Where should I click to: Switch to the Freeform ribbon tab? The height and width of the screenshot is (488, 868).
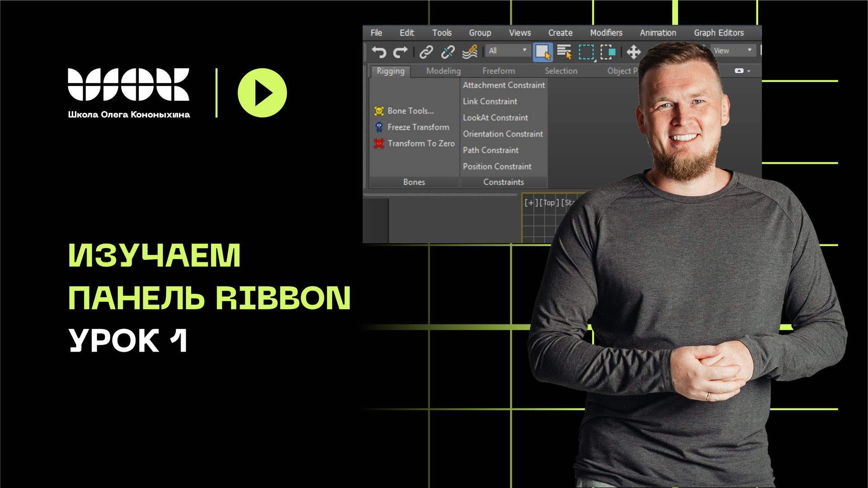pyautogui.click(x=498, y=71)
